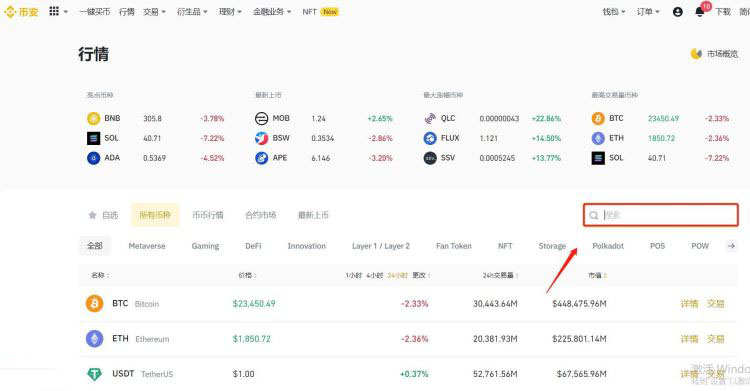Click the 市场概览 link
The width and height of the screenshot is (750, 391).
(x=722, y=54)
